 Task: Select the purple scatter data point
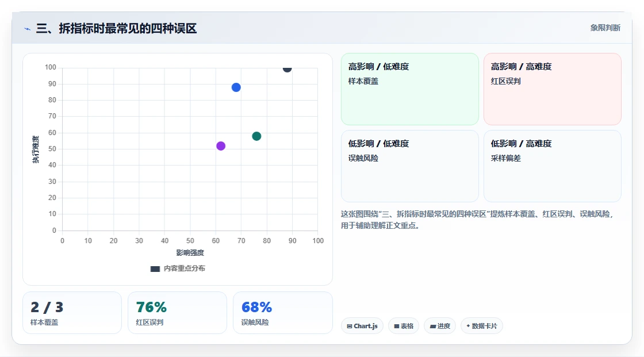[x=221, y=146]
